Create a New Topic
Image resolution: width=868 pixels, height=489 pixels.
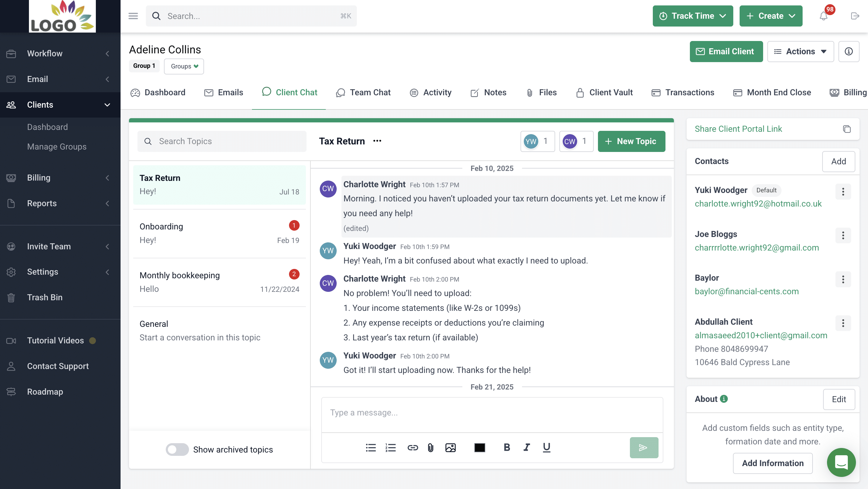pyautogui.click(x=631, y=141)
